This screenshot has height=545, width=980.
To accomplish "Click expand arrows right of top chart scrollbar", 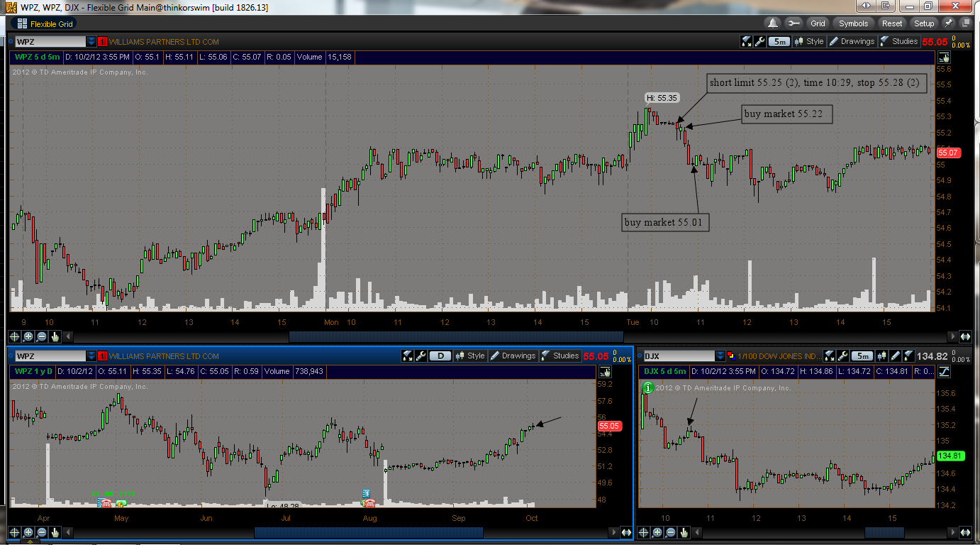I will click(x=965, y=336).
